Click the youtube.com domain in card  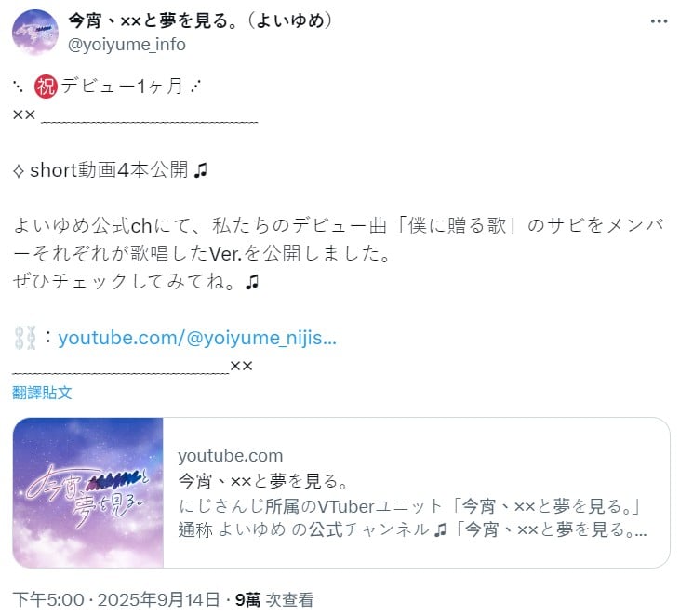pyautogui.click(x=231, y=456)
